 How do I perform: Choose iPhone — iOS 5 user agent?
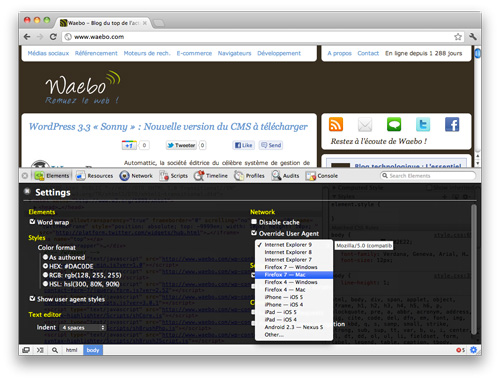click(x=294, y=297)
